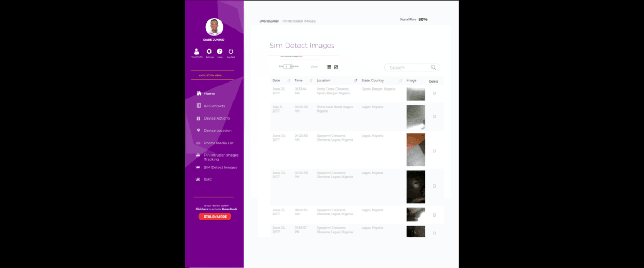The height and width of the screenshot is (268, 644).
Task: Switch to list view icon
Action: click(x=329, y=67)
